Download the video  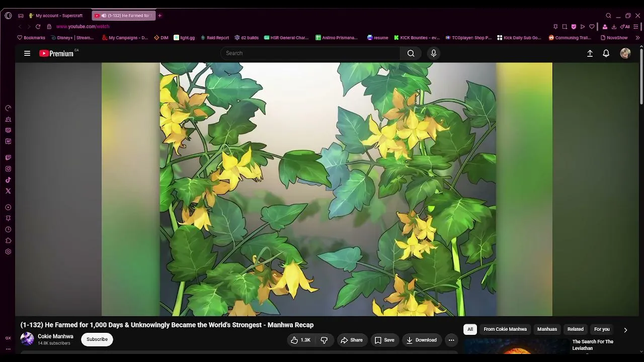click(x=422, y=340)
